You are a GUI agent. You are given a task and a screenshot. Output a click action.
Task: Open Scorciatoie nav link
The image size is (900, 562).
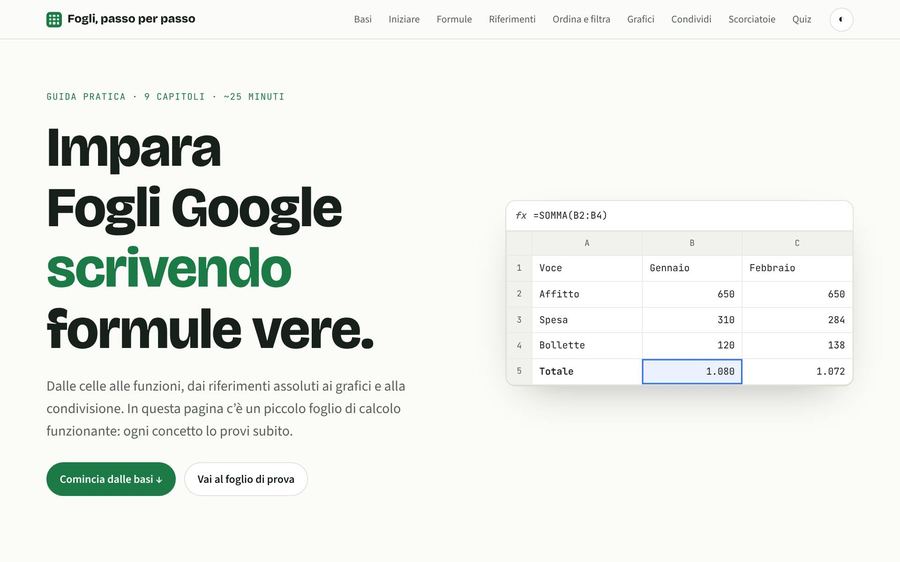click(751, 19)
